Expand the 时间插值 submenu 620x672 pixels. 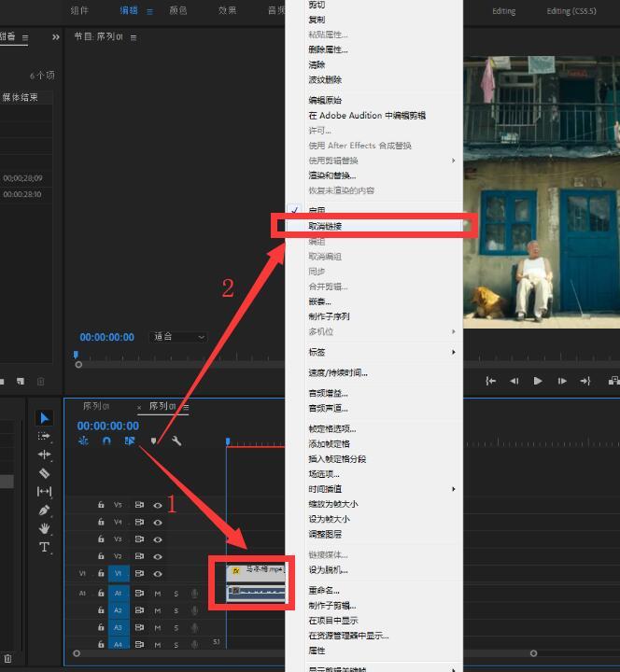pos(373,489)
